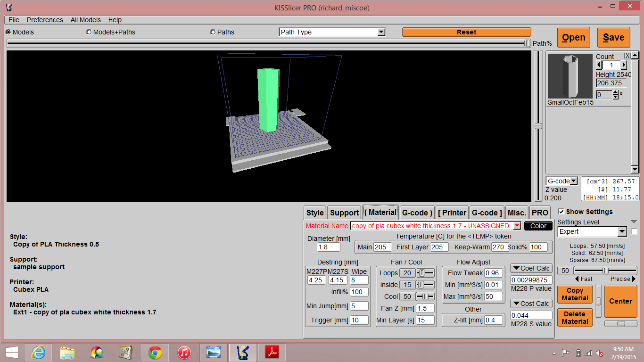Click the Fast left arrow label
This screenshot has height=362, width=644.
584,279
